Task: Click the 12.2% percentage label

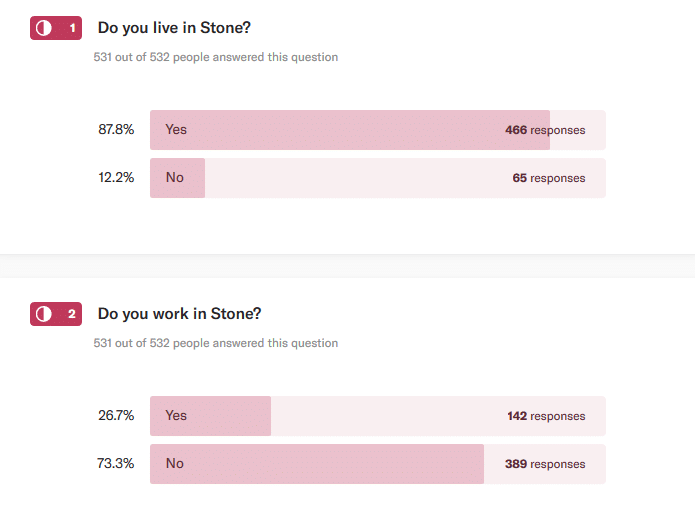Action: coord(116,178)
